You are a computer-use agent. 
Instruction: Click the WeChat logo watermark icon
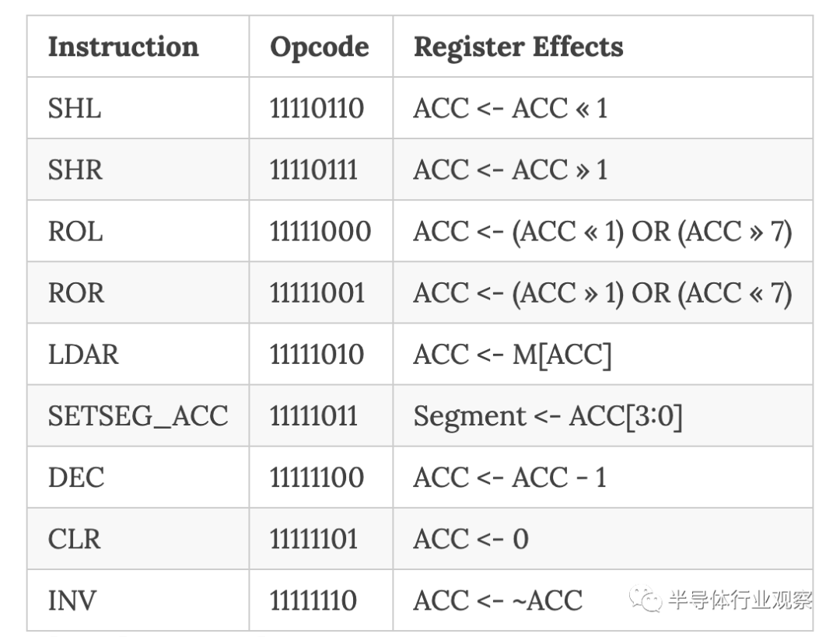coord(646,599)
